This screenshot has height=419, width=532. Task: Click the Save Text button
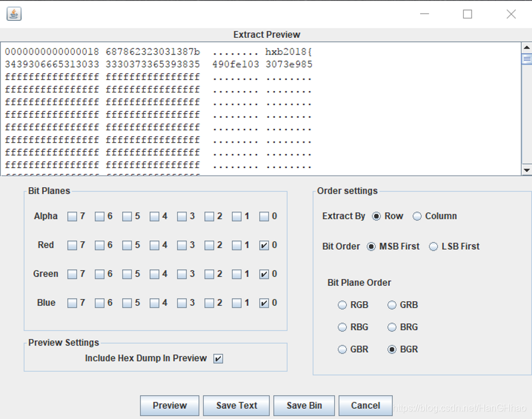[x=236, y=405]
